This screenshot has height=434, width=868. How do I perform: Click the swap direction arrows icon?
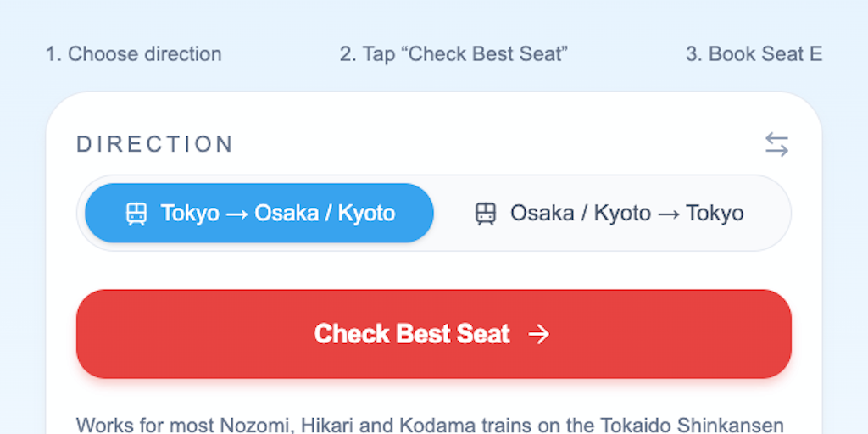776,144
